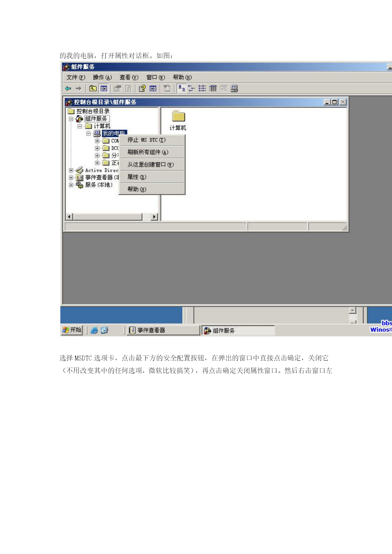Click the computer icon at toolbar end

pos(234,89)
